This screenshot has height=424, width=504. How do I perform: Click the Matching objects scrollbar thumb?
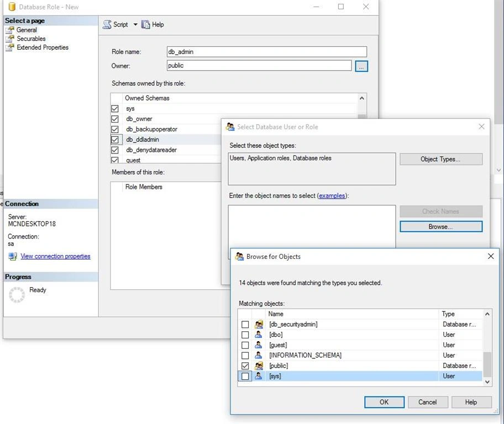pos(487,364)
